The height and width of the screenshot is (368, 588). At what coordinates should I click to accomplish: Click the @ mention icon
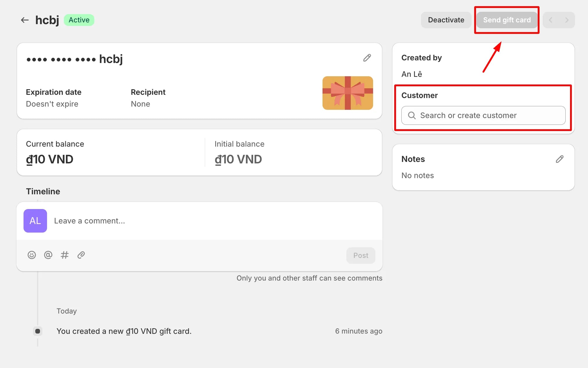[x=48, y=255]
